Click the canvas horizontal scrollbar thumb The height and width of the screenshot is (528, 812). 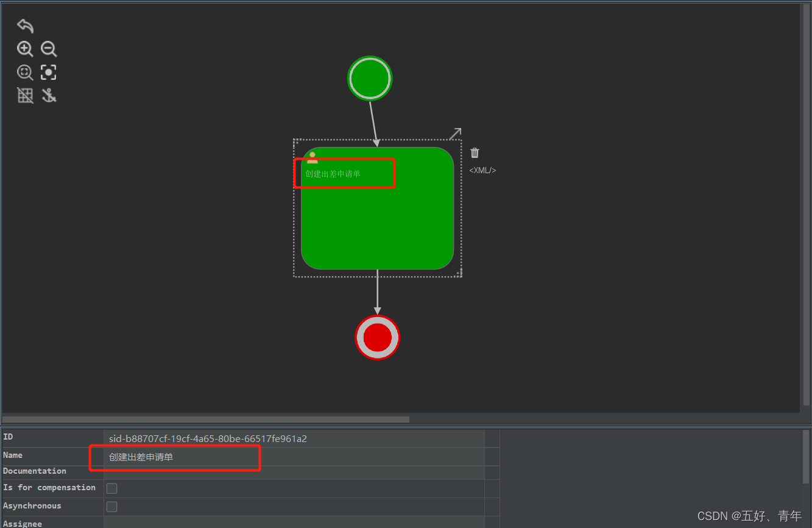pos(206,419)
